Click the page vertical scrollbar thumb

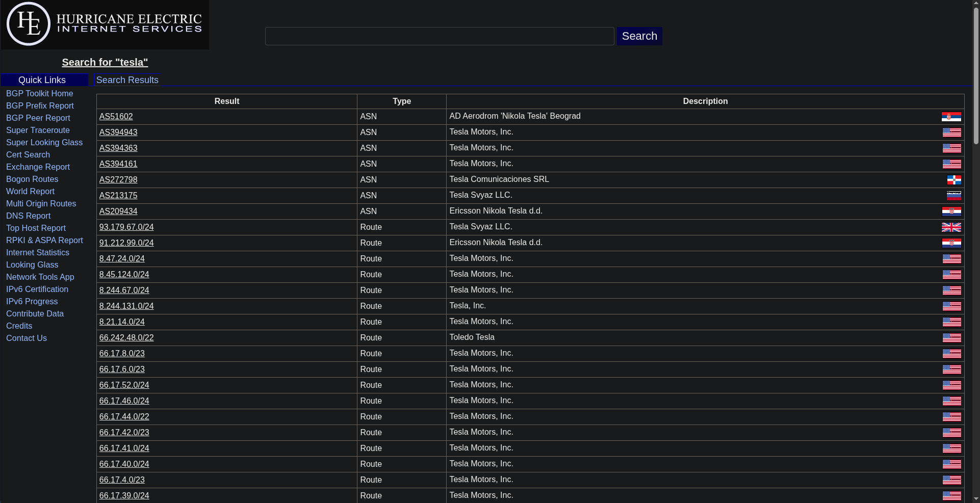point(976,75)
